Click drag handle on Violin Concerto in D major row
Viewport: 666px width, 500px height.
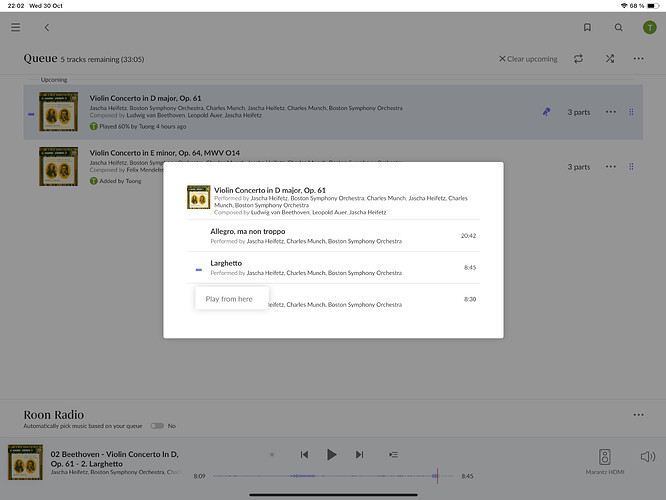pyautogui.click(x=631, y=112)
